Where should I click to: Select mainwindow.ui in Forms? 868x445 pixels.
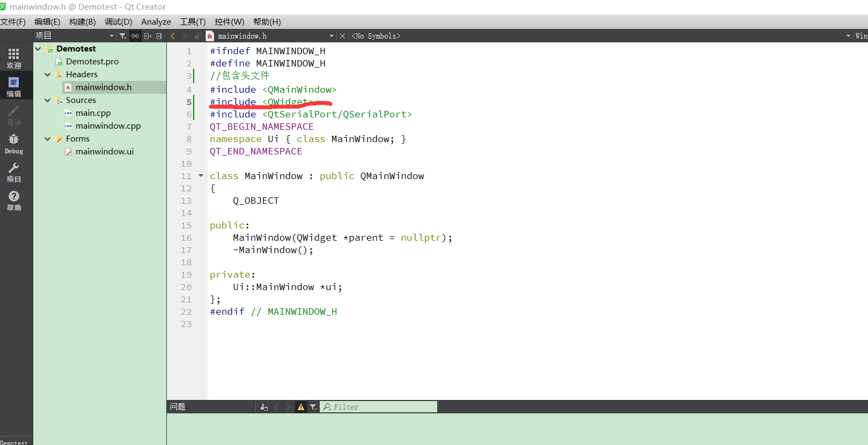click(x=105, y=152)
